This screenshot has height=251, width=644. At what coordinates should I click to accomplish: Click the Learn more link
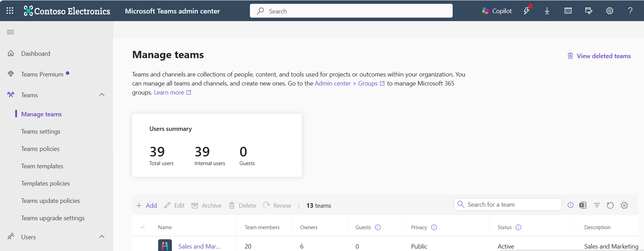pos(172,92)
